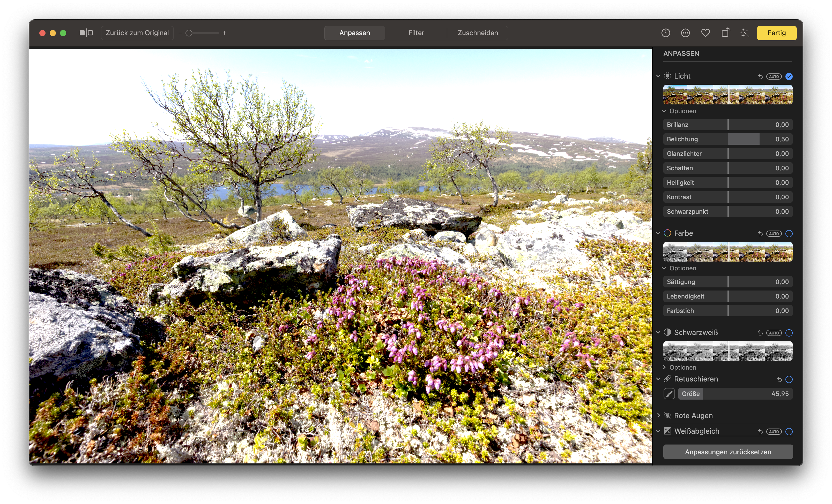Click the Licht thumbnail strip
The height and width of the screenshot is (504, 832).
pos(728,94)
